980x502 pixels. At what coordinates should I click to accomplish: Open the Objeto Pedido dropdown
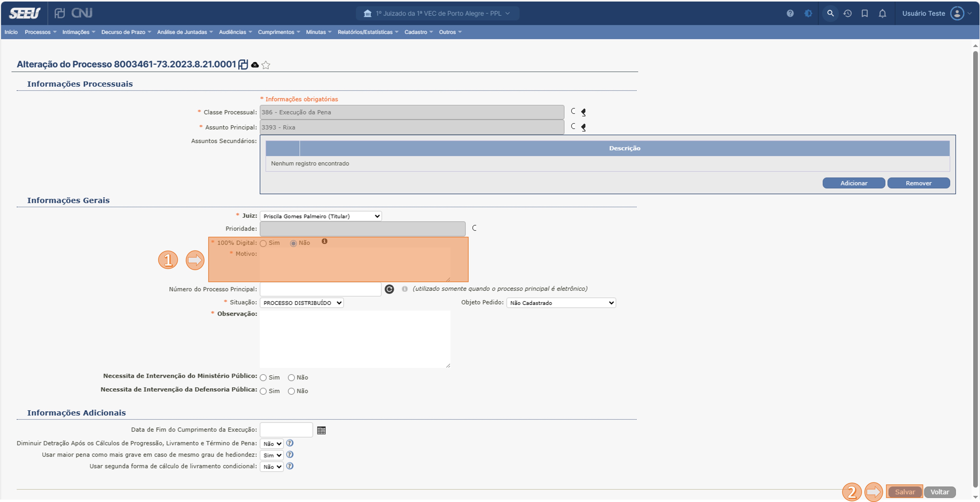tap(561, 303)
